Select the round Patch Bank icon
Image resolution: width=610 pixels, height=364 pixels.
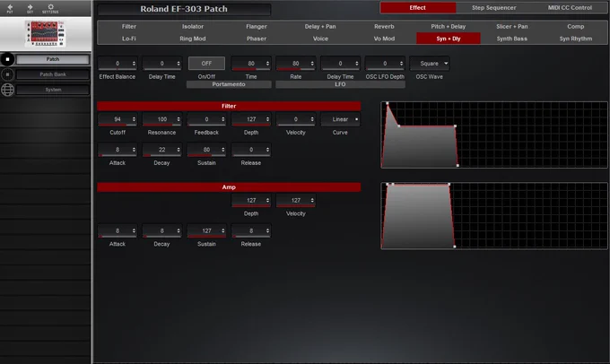click(7, 74)
